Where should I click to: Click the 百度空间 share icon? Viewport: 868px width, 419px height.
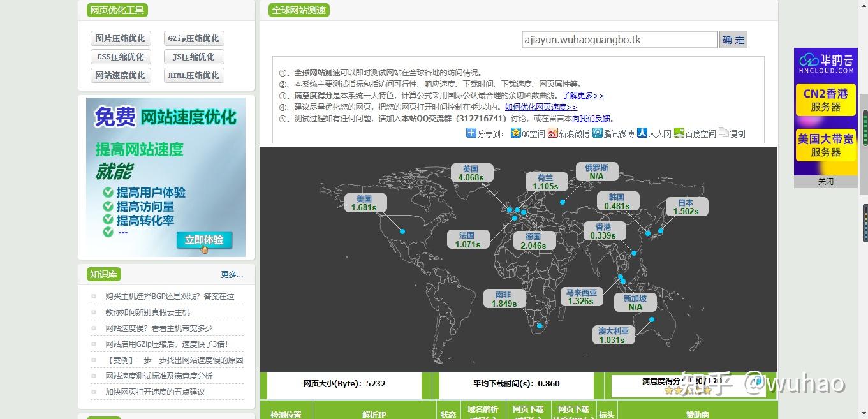679,133
